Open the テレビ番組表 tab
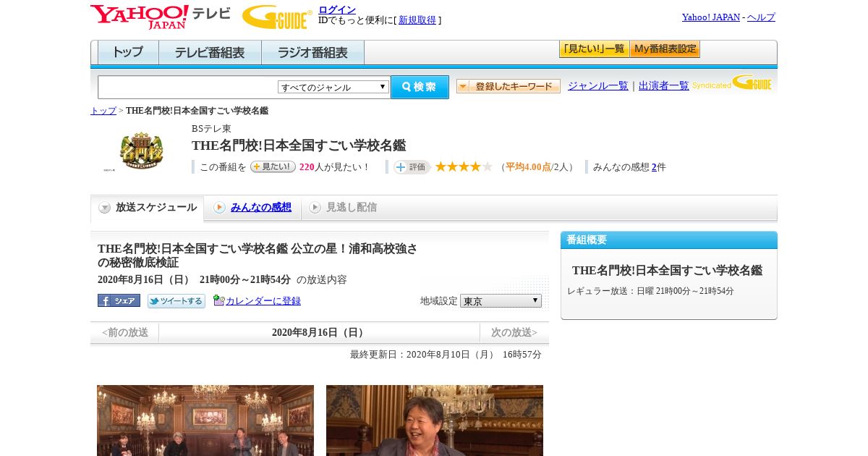Screen dimensions: 868x456 pyautogui.click(x=210, y=53)
